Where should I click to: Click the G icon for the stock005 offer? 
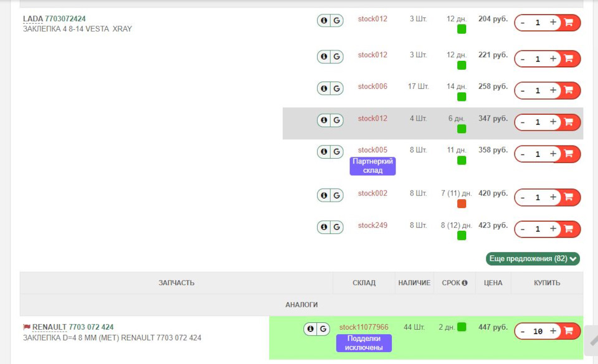(x=337, y=152)
